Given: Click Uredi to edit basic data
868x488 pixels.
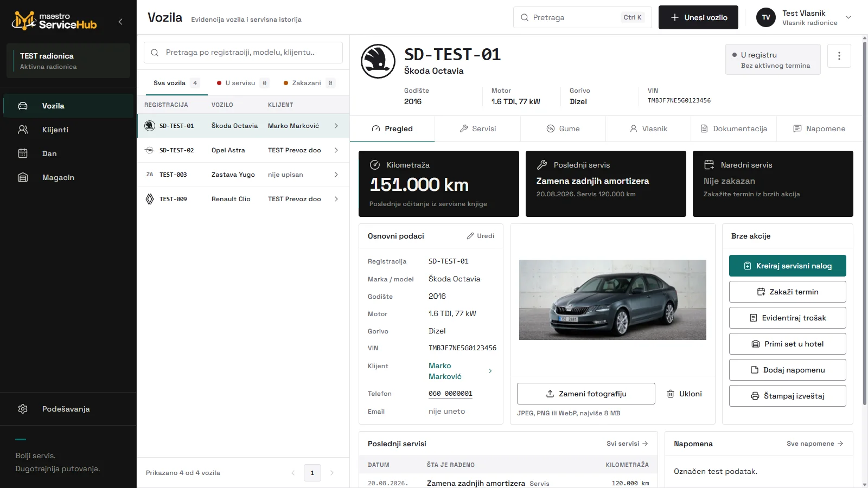Looking at the screenshot, I should coord(481,236).
